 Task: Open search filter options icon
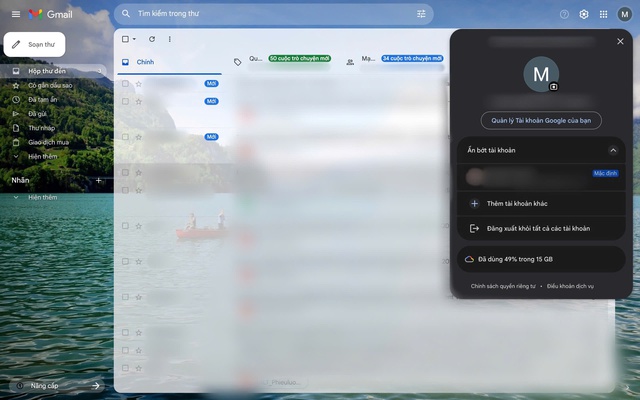(421, 14)
